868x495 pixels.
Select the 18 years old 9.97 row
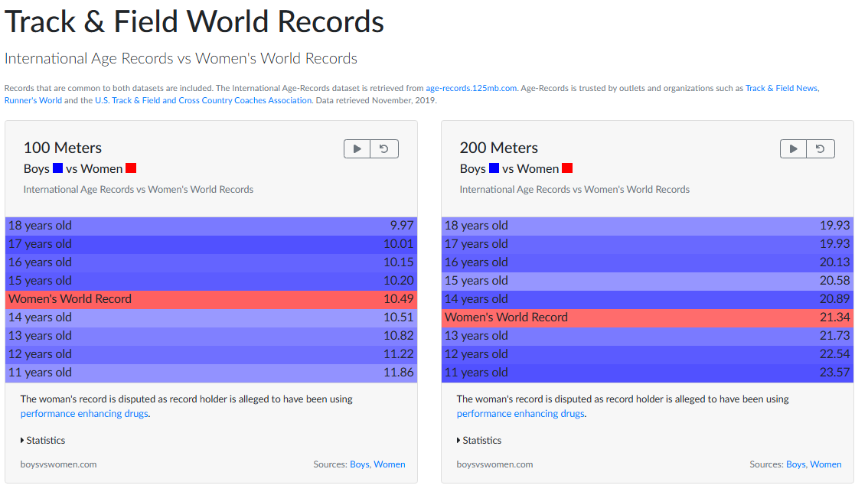coord(211,226)
